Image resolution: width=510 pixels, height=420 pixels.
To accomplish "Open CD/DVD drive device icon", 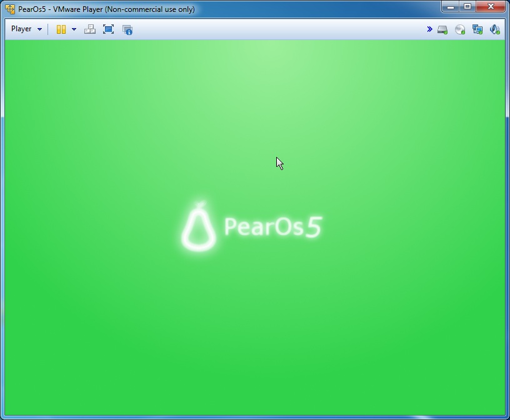I will pos(460,29).
